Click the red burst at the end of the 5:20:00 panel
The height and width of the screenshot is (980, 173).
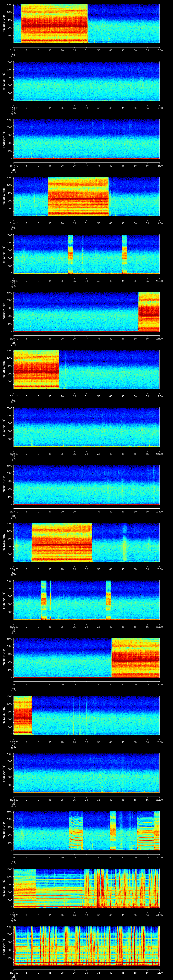[x=149, y=312]
